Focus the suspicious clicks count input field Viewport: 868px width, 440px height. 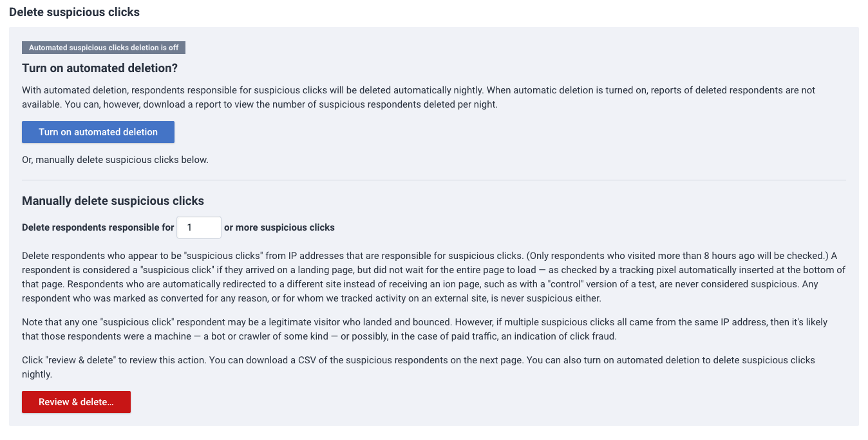pos(199,227)
